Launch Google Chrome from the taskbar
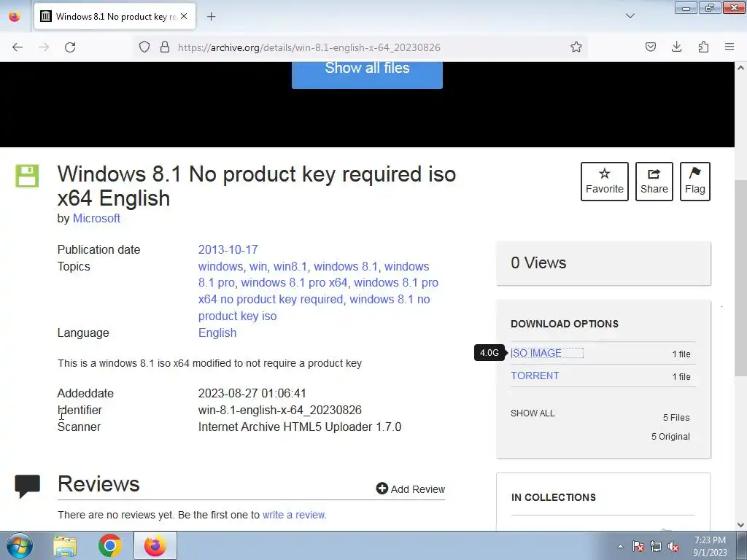Viewport: 747px width, 560px height. pyautogui.click(x=110, y=545)
